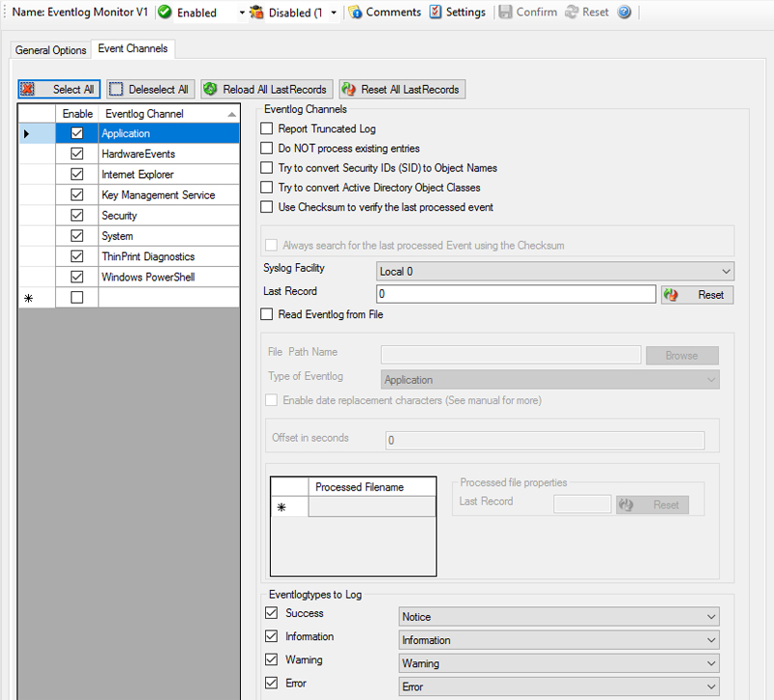
Task: Click the new-row asterisk in channel list
Action: pyautogui.click(x=29, y=298)
